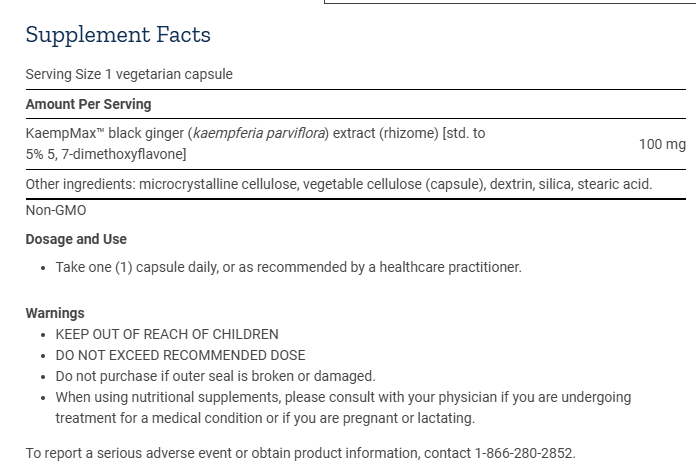Click the DO NOT EXCEED RECOMMENDED DOSE warning
This screenshot has height=467, width=696.
(180, 355)
